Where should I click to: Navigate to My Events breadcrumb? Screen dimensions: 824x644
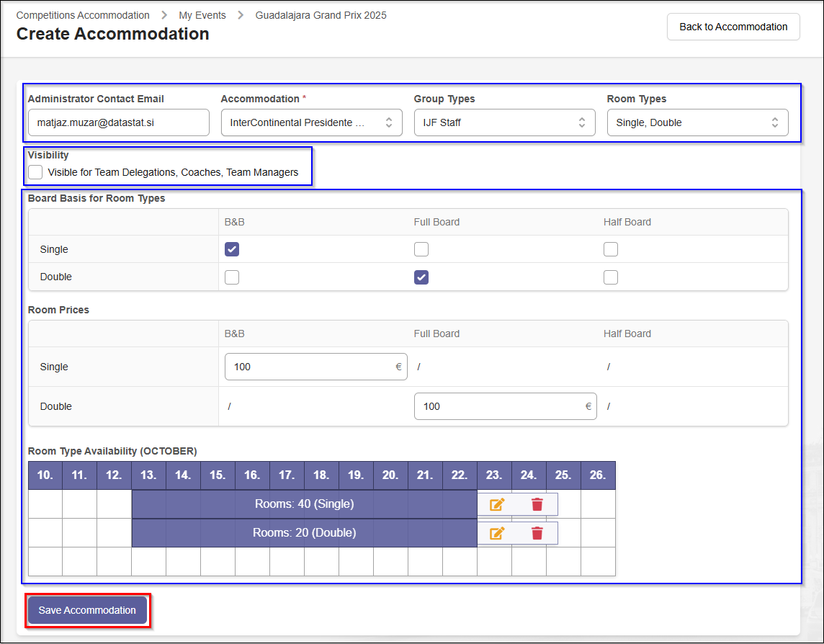[x=202, y=15]
